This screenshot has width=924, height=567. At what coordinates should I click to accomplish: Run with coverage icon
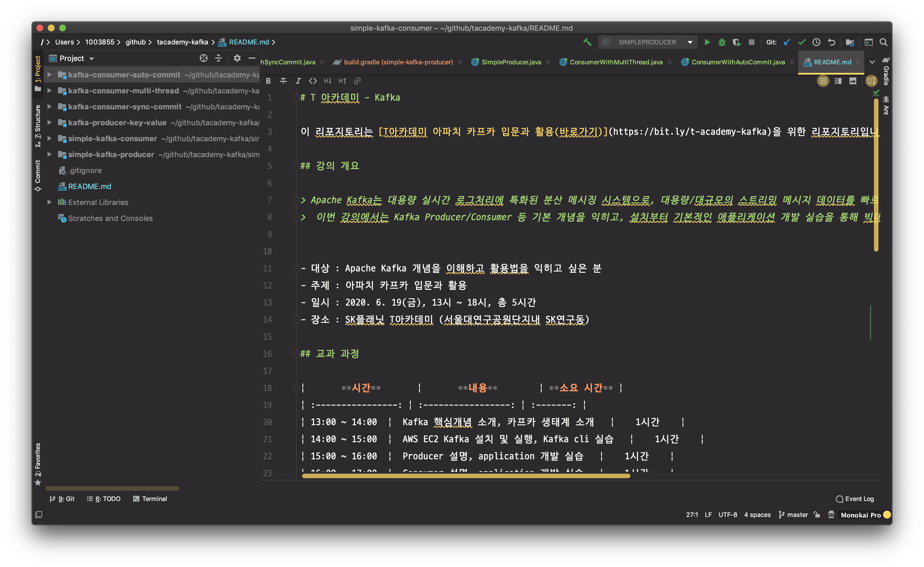click(x=737, y=42)
